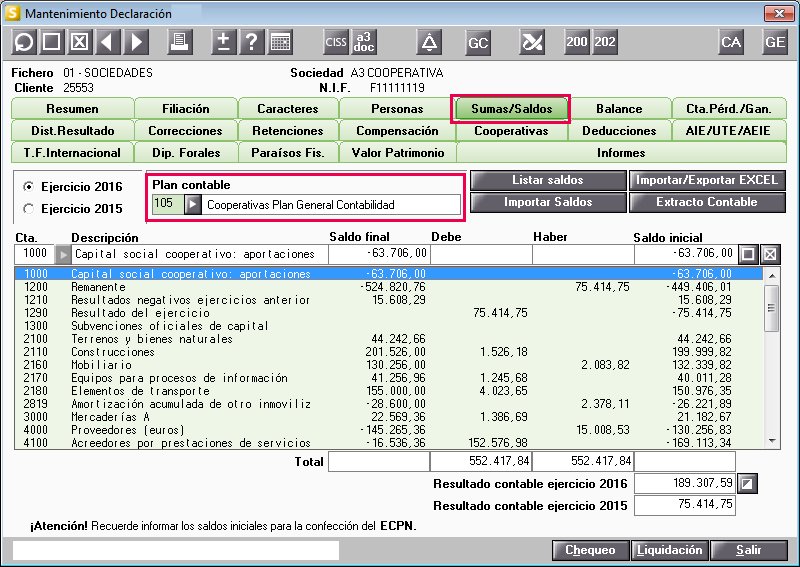Image resolution: width=800 pixels, height=567 pixels.
Task: Go to next record with right arrow
Action: [136, 42]
